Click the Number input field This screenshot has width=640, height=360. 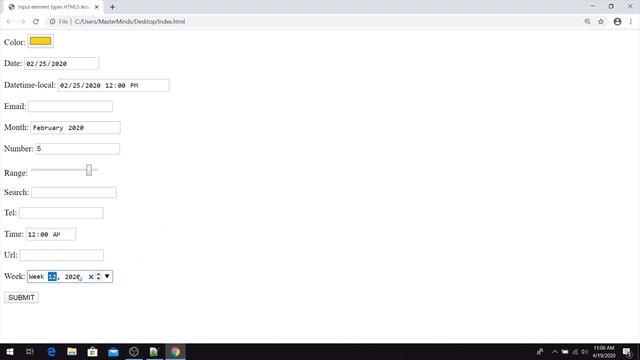(x=78, y=149)
